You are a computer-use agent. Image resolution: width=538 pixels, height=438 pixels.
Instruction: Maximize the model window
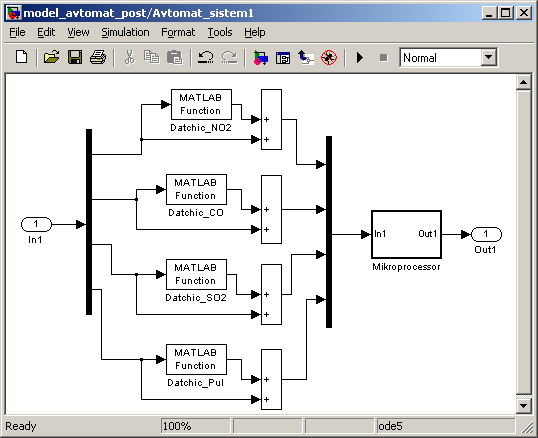point(506,13)
